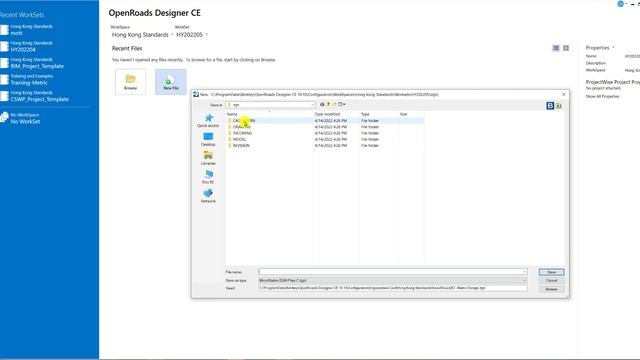The image size is (640, 360).
Task: Select the first folder in the list
Action: [x=325, y=121]
